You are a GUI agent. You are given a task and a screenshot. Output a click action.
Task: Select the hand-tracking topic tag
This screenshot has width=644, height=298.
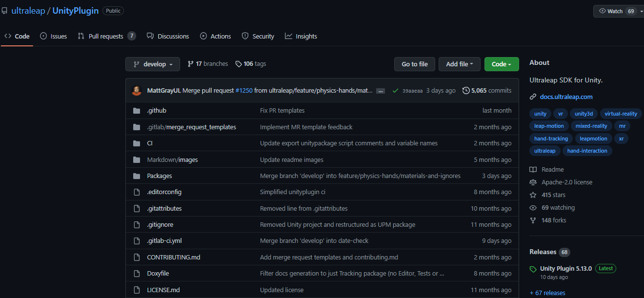click(x=551, y=139)
